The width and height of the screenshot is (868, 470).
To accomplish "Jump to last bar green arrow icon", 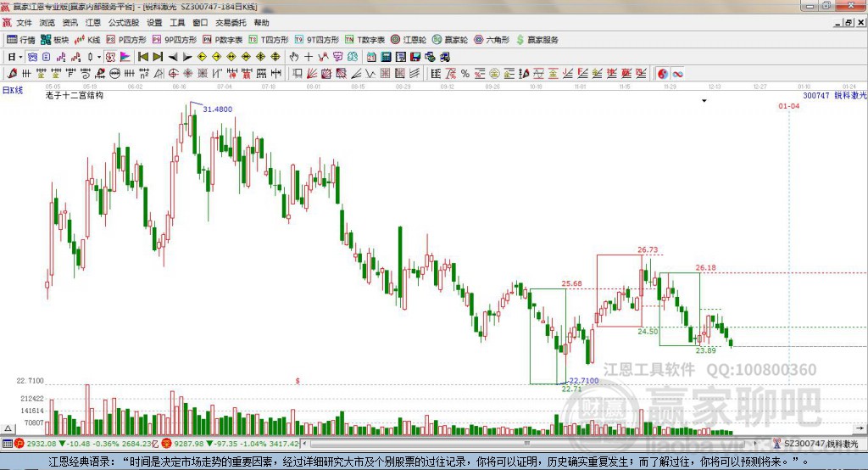I will [x=158, y=57].
